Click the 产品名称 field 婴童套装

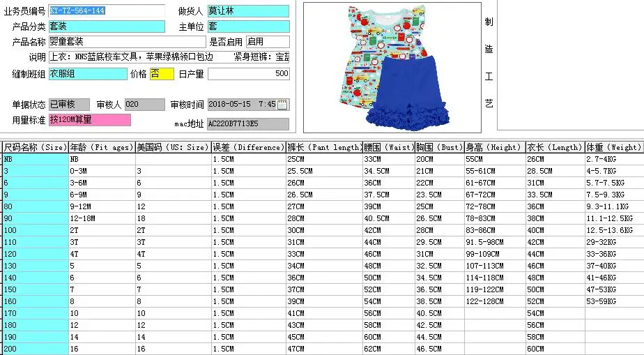pyautogui.click(x=128, y=42)
